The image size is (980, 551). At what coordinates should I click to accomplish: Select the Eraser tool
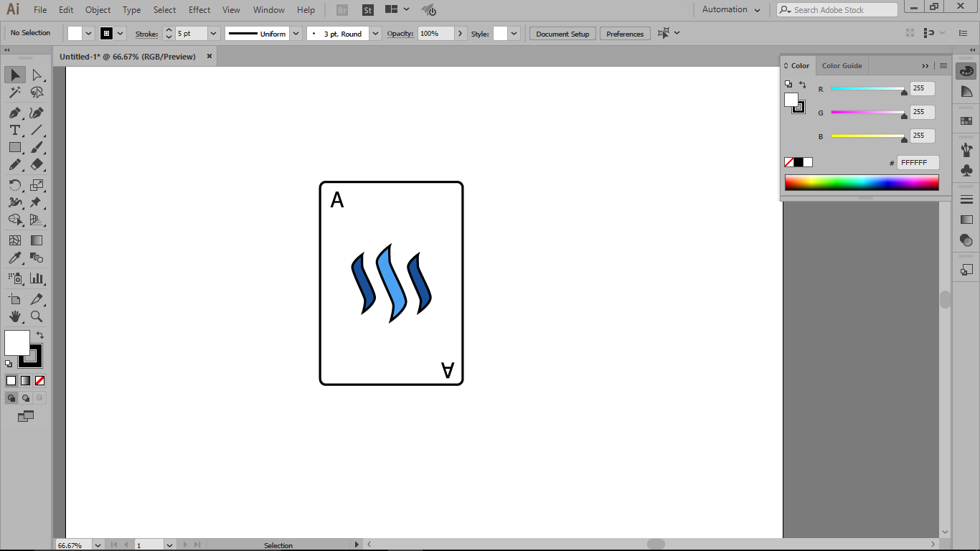(x=37, y=164)
